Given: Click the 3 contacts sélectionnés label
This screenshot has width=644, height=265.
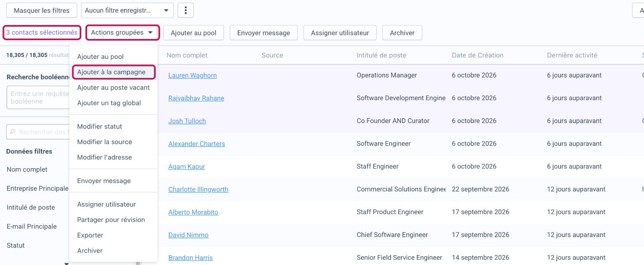Looking at the screenshot, I should (42, 32).
